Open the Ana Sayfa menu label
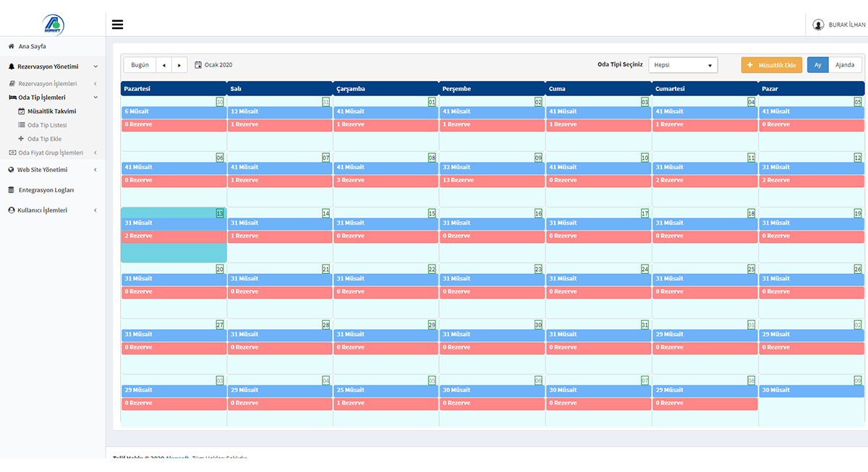 pos(32,46)
